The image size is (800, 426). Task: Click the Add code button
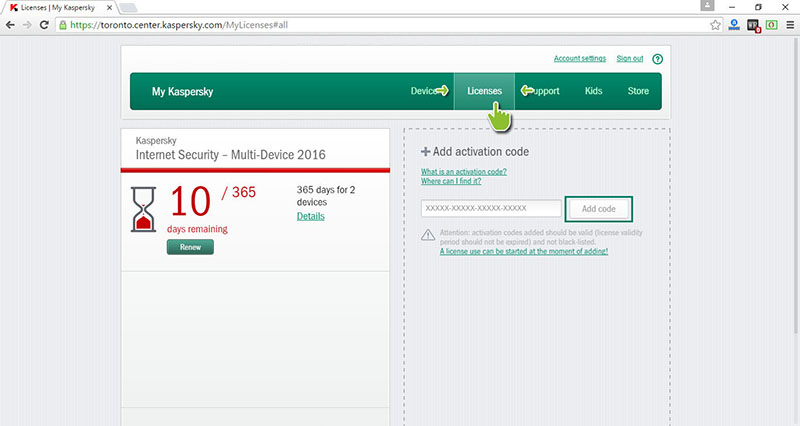pos(598,209)
